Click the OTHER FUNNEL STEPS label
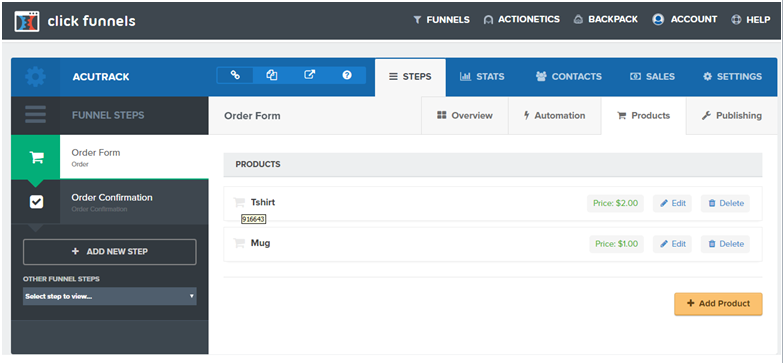Image resolution: width=783 pixels, height=363 pixels. 61,279
